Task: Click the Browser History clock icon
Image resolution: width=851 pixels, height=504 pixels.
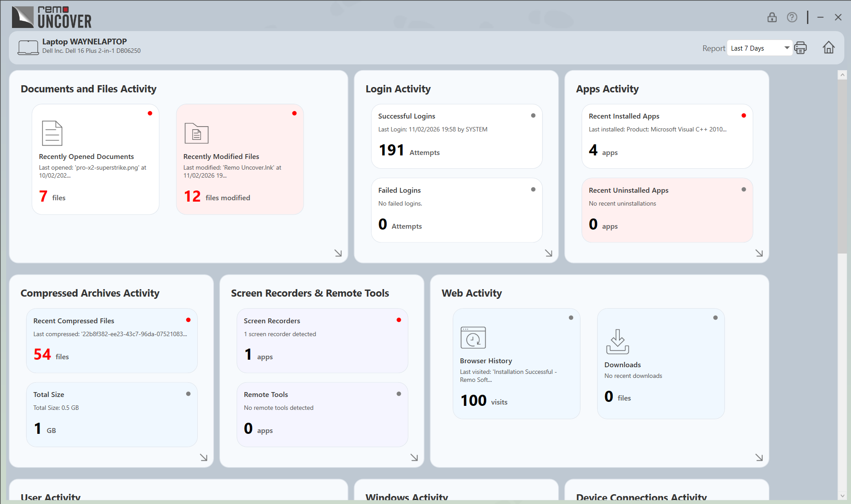Action: 473,338
